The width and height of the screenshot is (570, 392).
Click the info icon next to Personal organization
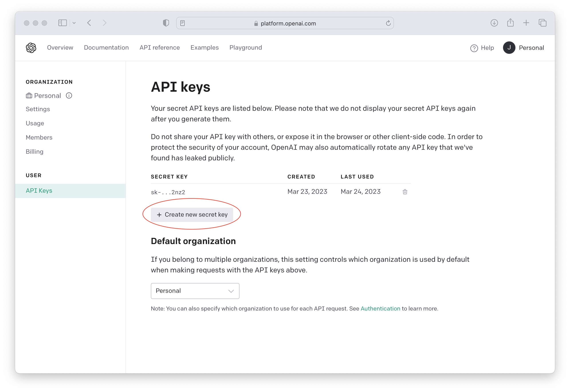click(x=69, y=95)
